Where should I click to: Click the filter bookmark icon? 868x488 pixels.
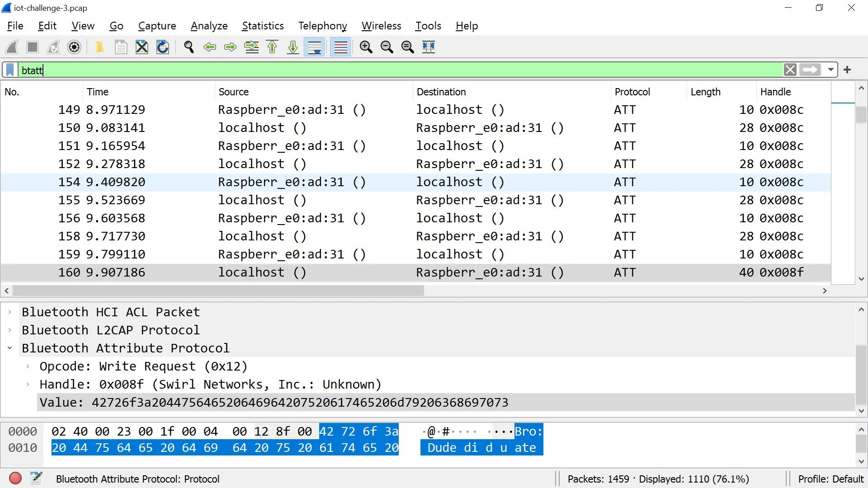tap(10, 70)
